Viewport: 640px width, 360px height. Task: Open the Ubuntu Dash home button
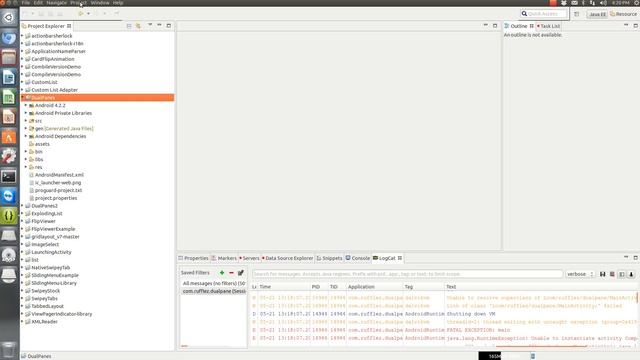[9, 18]
